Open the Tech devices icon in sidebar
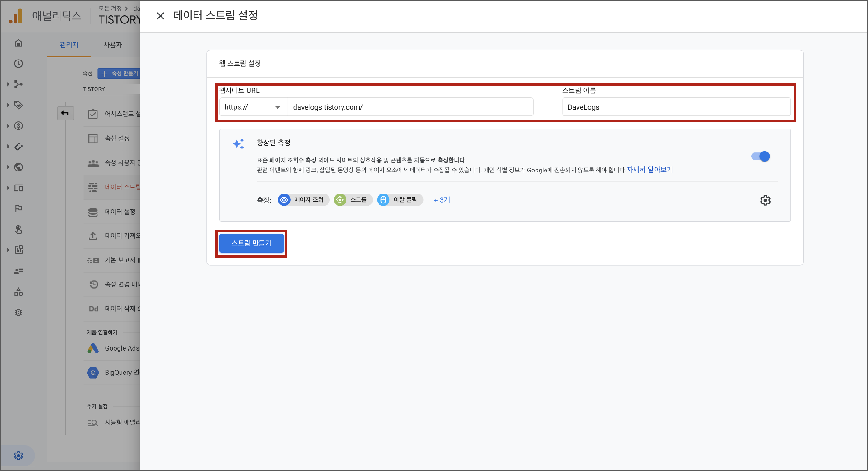This screenshot has width=868, height=471. (18, 188)
